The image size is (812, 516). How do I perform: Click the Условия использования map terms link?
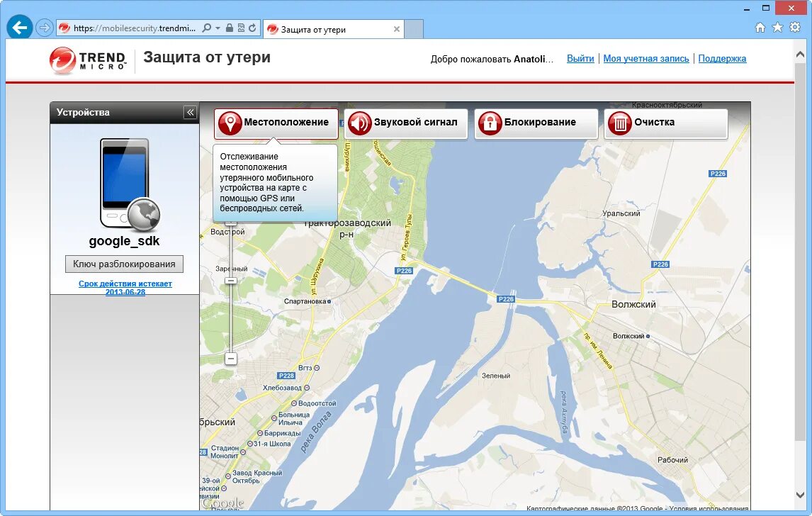709,509
